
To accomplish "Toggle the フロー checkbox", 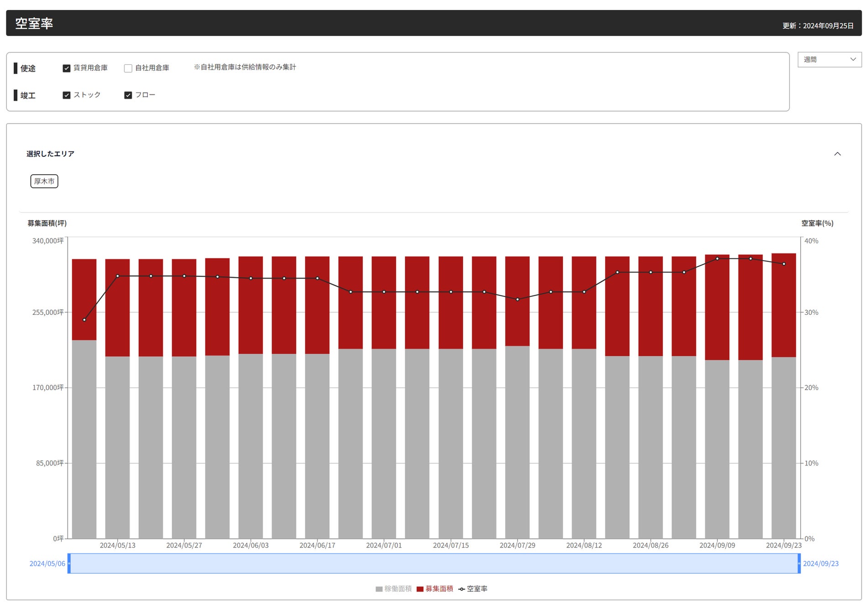I will [x=128, y=95].
